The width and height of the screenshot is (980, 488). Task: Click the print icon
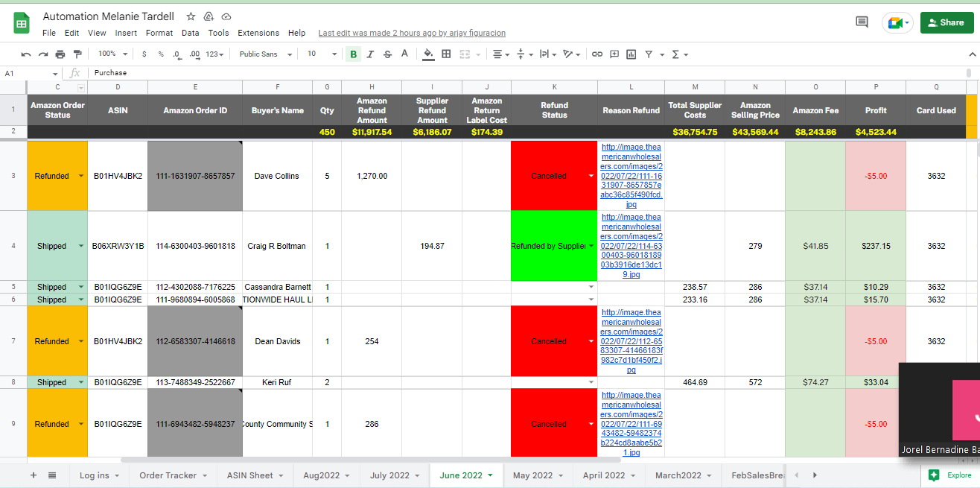point(60,54)
